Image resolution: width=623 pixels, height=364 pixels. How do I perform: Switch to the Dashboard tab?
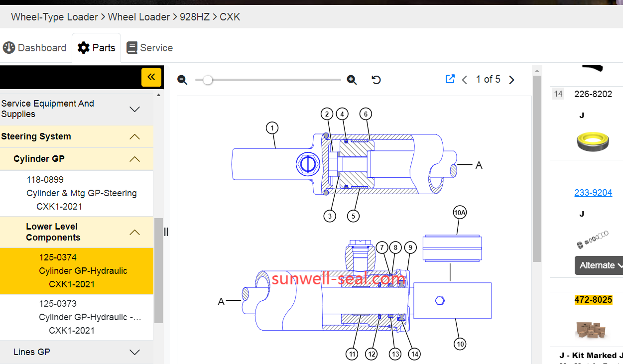point(35,48)
